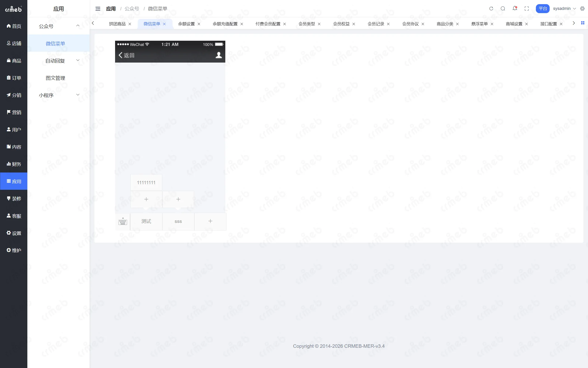Click the profile icon in phone preview
Viewport: 588px width, 368px height.
click(x=219, y=55)
